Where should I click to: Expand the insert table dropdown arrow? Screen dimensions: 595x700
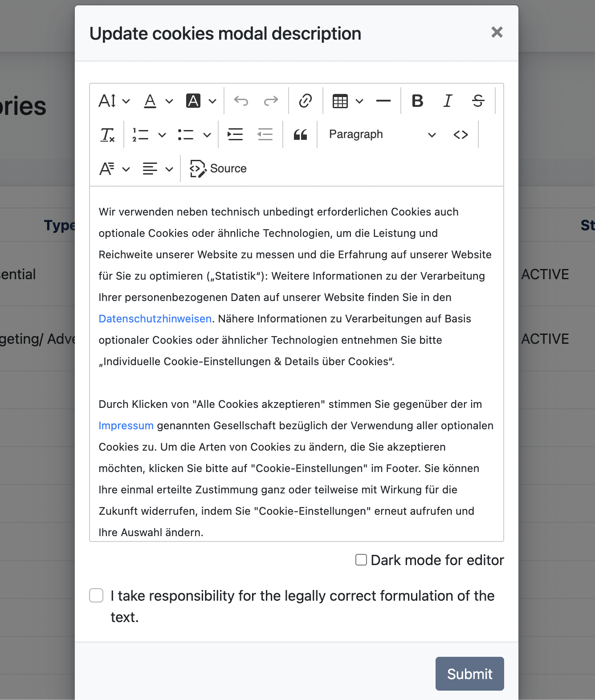(x=359, y=101)
